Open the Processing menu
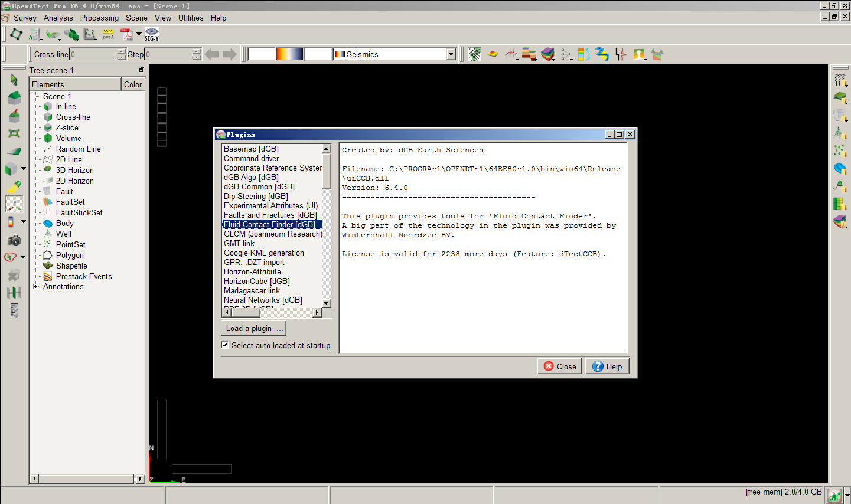 tap(99, 18)
